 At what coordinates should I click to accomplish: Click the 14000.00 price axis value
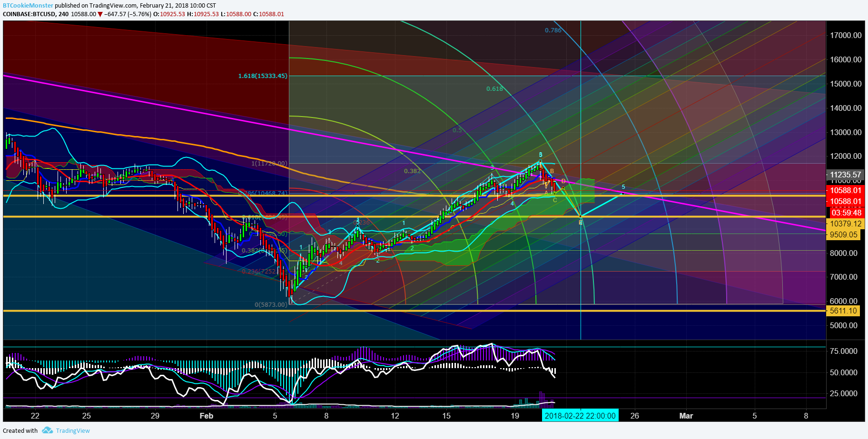click(846, 108)
